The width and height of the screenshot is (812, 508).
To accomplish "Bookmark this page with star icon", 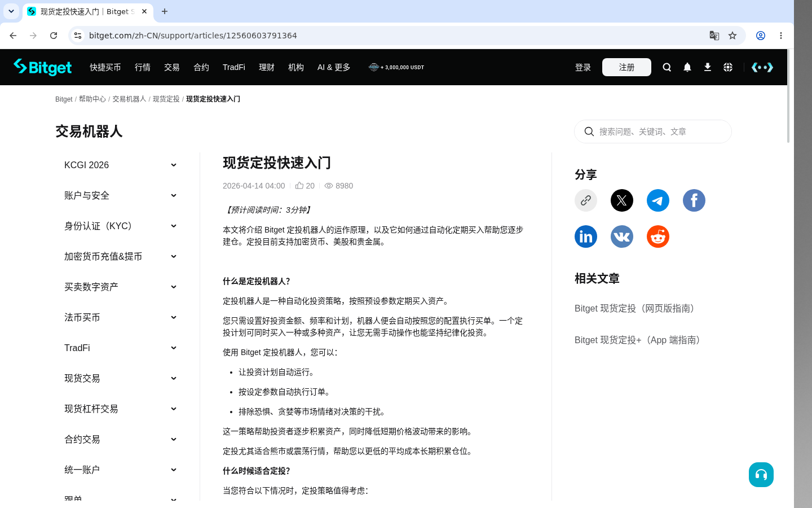I will click(x=732, y=36).
